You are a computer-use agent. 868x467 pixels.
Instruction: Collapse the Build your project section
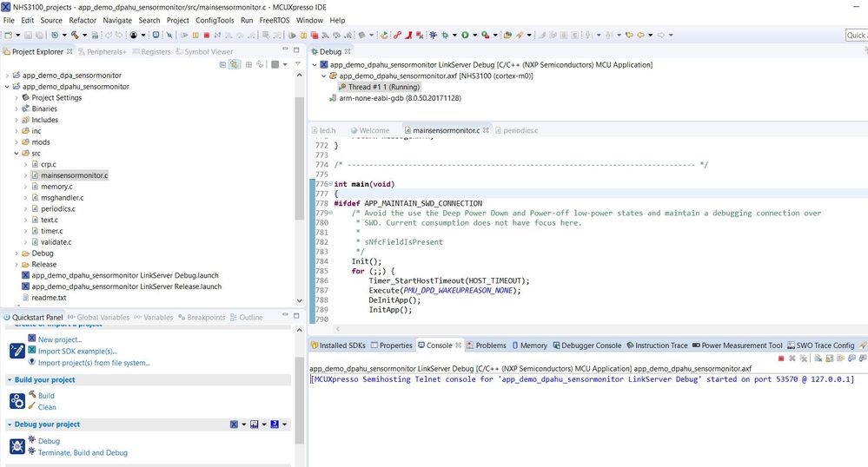(10, 380)
